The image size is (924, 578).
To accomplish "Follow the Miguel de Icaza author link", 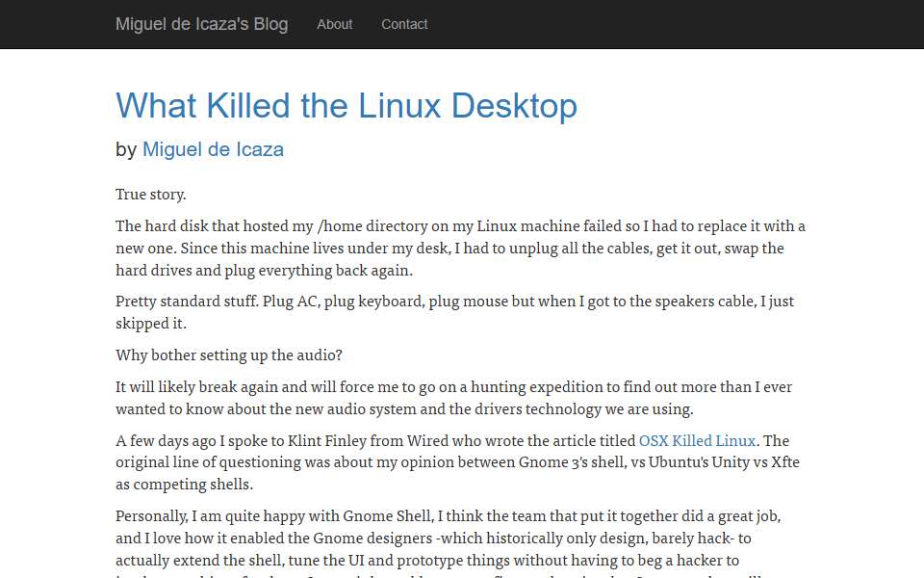I will pos(213,149).
